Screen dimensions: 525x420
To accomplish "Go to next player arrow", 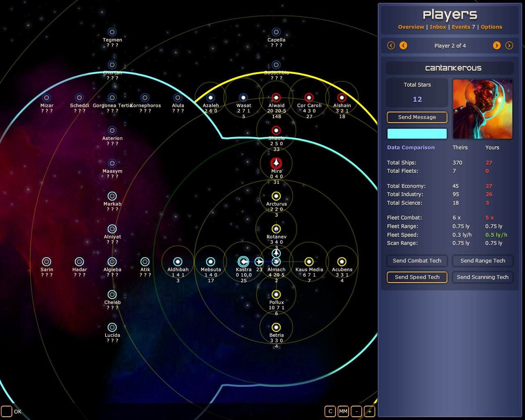I will (x=497, y=46).
